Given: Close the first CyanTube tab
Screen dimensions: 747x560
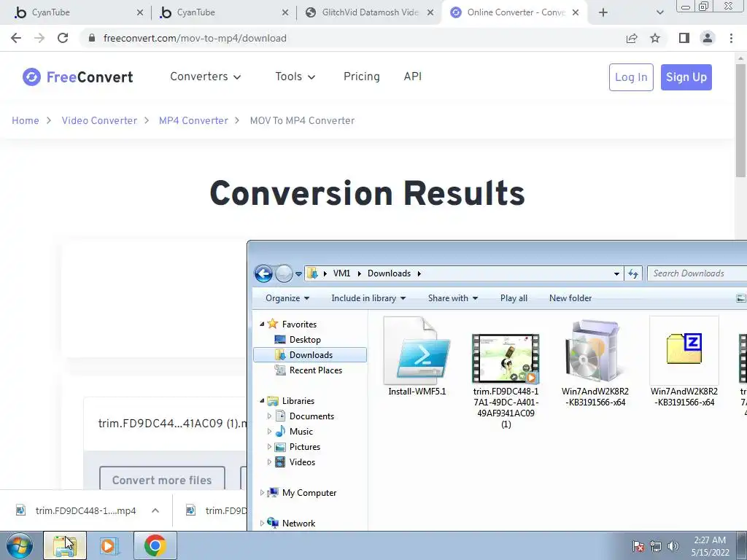Looking at the screenshot, I should coord(139,12).
